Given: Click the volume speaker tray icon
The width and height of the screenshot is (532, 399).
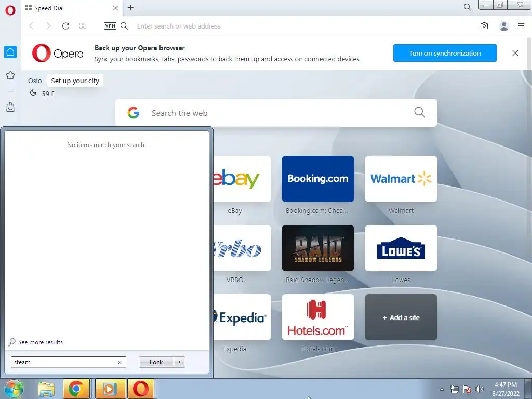Looking at the screenshot, I should tap(480, 389).
